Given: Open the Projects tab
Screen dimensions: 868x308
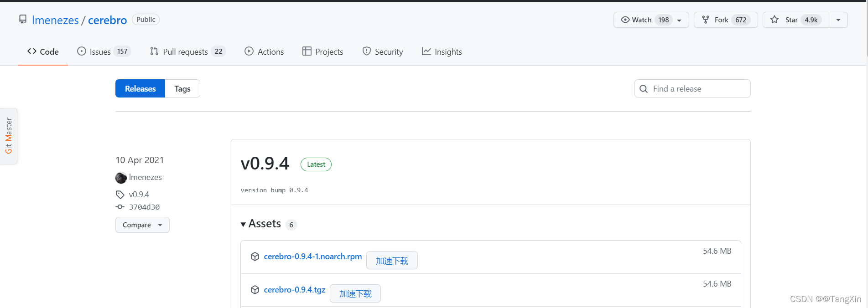Looking at the screenshot, I should click(322, 52).
